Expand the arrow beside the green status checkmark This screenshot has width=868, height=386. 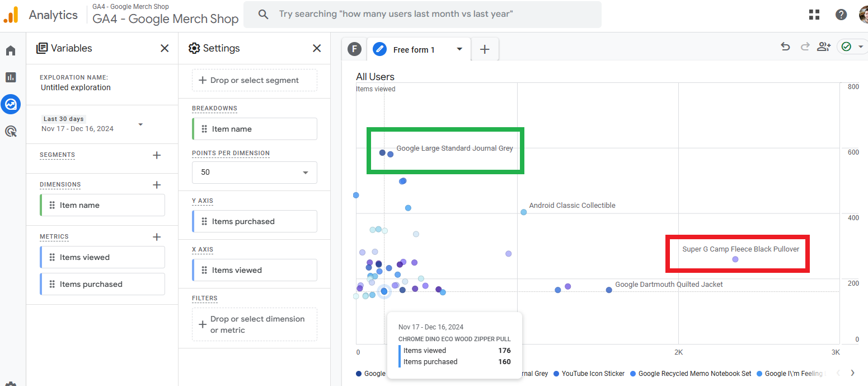[x=861, y=47]
